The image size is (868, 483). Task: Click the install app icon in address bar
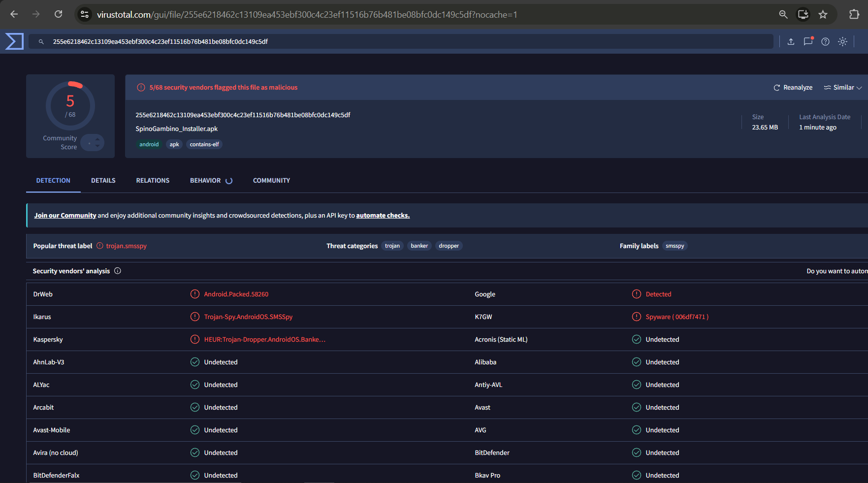tap(803, 15)
